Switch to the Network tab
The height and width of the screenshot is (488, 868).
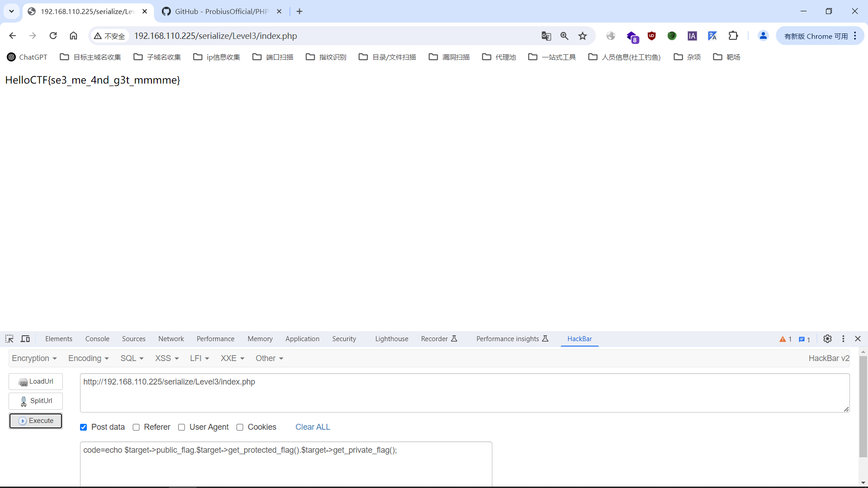pyautogui.click(x=171, y=339)
